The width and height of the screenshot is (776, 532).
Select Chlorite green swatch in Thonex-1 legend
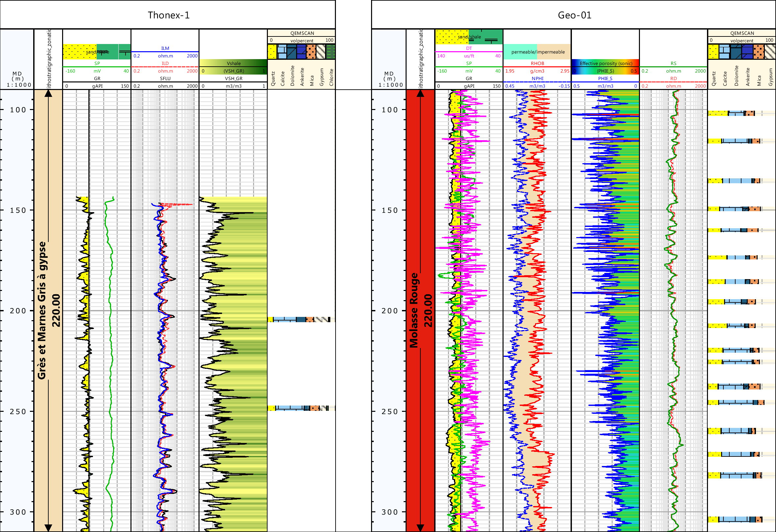(330, 52)
